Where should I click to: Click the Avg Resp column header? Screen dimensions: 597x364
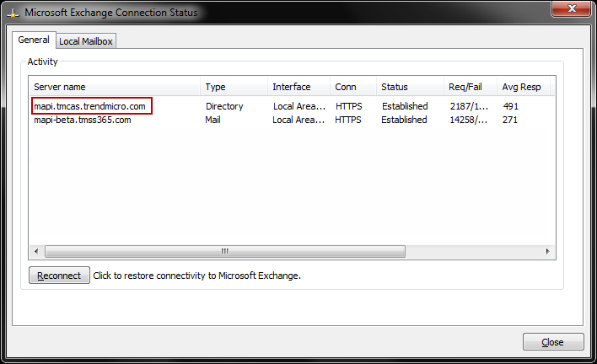pos(521,87)
